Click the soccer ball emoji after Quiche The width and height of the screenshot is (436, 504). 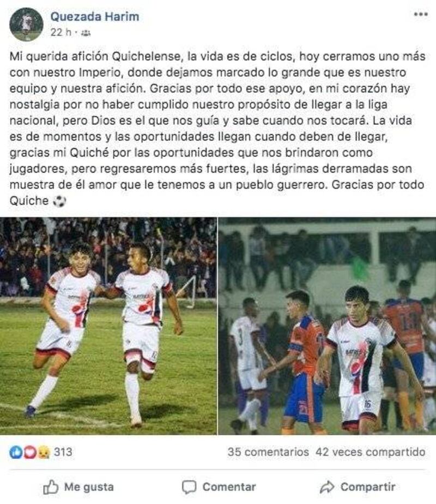pyautogui.click(x=59, y=201)
